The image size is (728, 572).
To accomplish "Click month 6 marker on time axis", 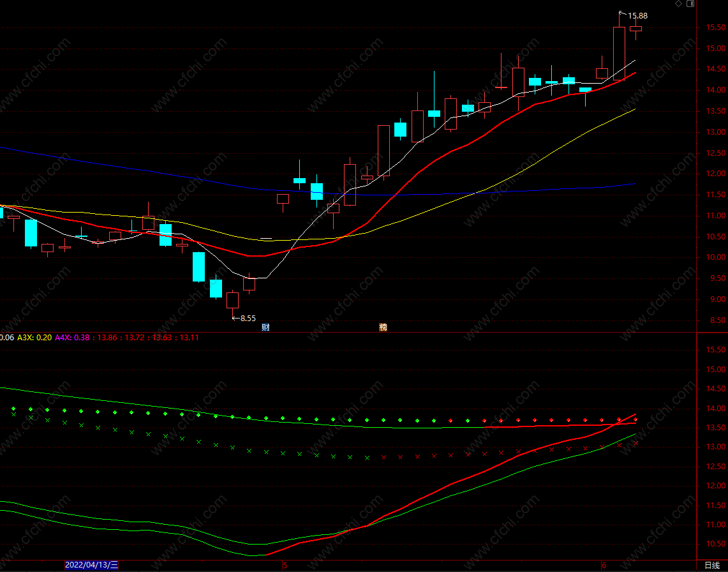I will 604,566.
